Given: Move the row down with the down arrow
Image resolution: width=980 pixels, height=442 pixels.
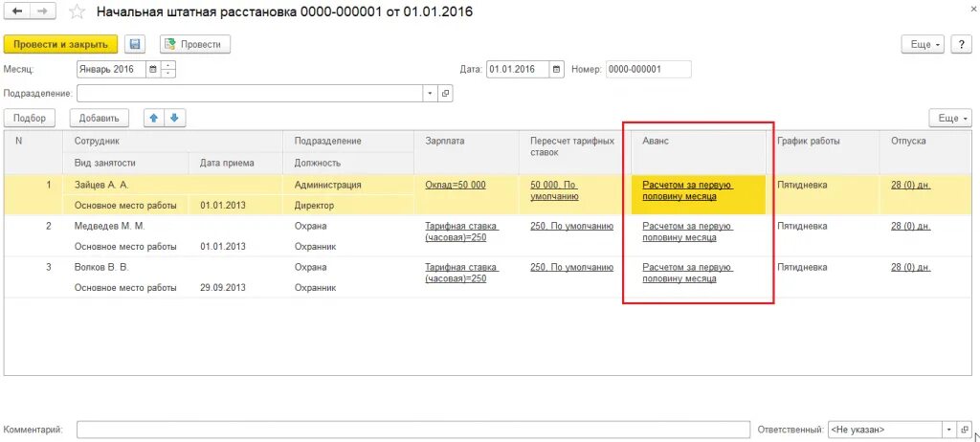Looking at the screenshot, I should coord(175,118).
